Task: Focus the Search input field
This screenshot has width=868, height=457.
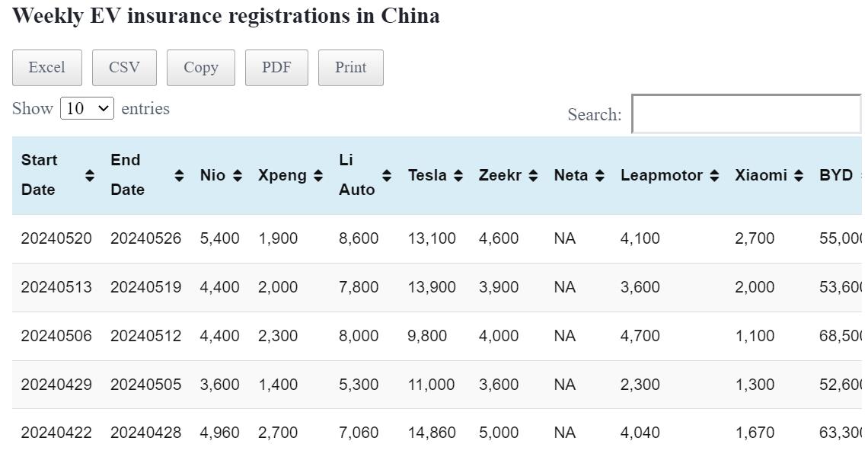Action: [x=746, y=114]
